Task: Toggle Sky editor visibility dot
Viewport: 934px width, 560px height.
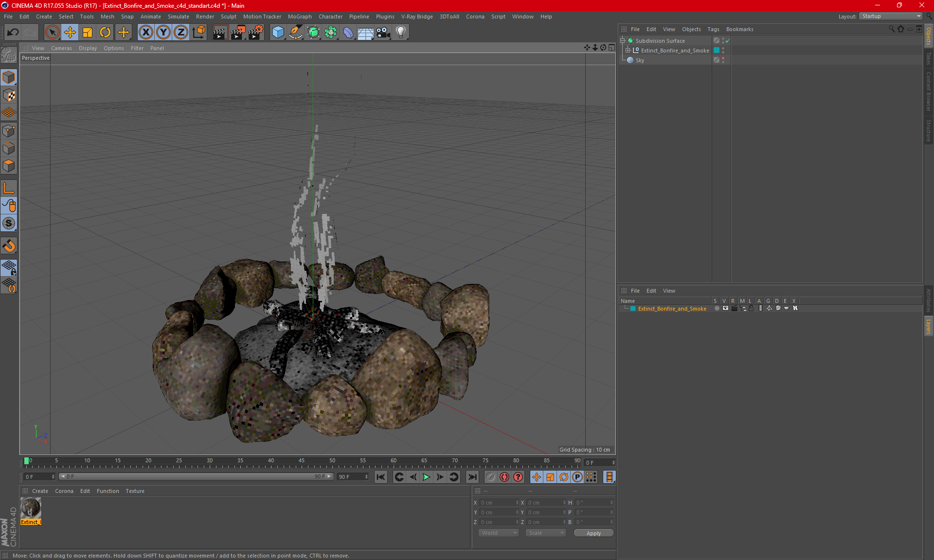Action: 723,58
